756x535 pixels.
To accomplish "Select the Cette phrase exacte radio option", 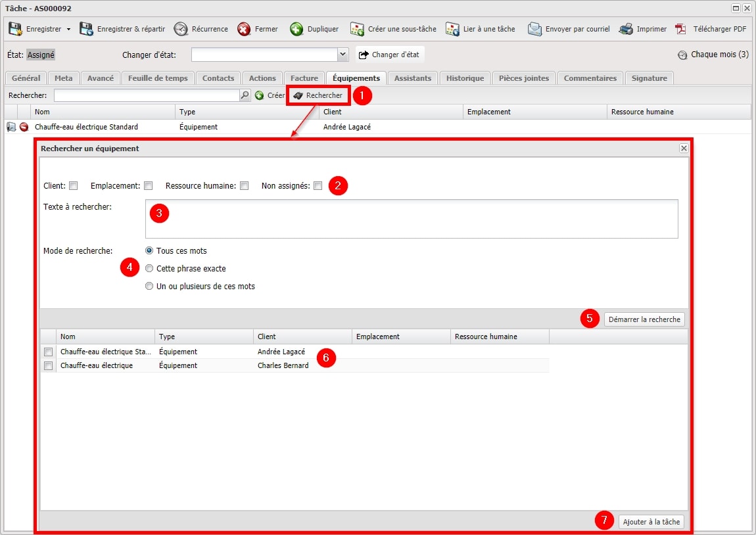I will [149, 268].
